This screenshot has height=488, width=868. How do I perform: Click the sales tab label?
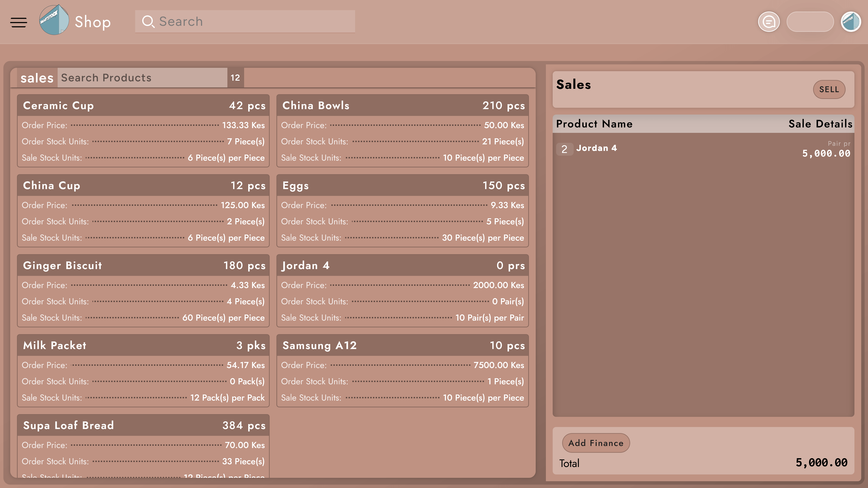tap(37, 78)
